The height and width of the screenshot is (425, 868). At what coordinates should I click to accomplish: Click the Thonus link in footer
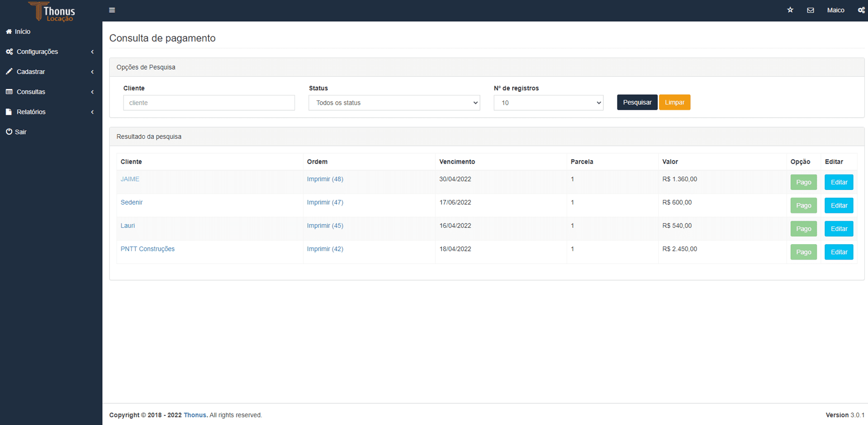pos(194,415)
